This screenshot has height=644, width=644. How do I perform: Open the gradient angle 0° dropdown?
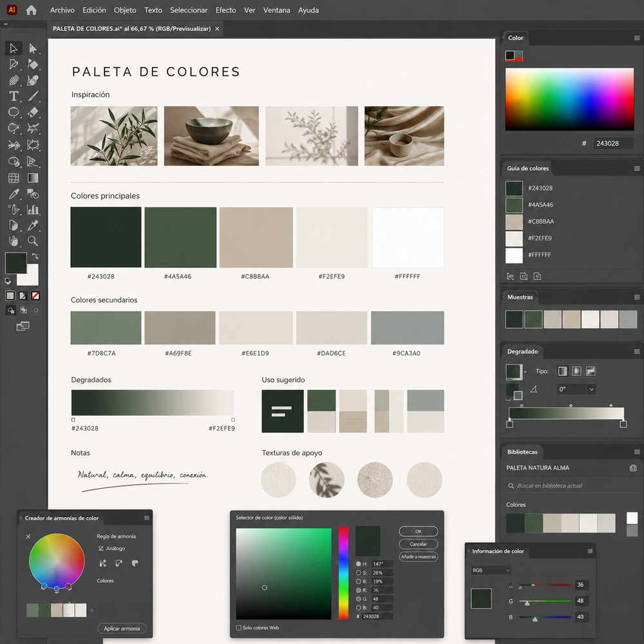coord(591,389)
